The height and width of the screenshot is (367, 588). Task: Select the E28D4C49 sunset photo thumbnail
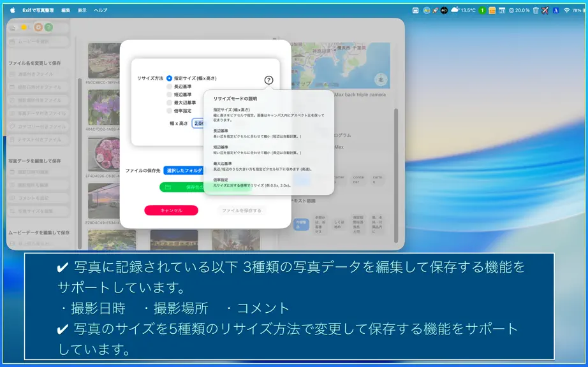click(104, 201)
